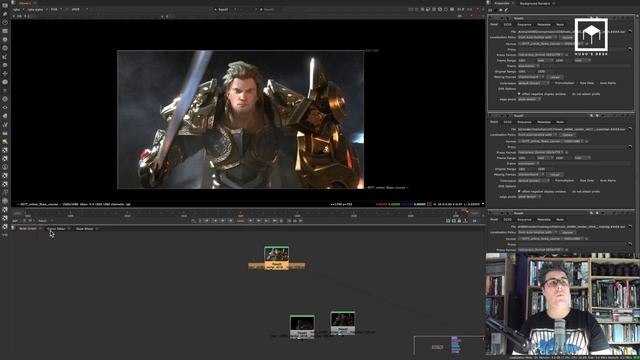Click the orange current frame field
Viewport: 640px width, 360px height.
241,221
